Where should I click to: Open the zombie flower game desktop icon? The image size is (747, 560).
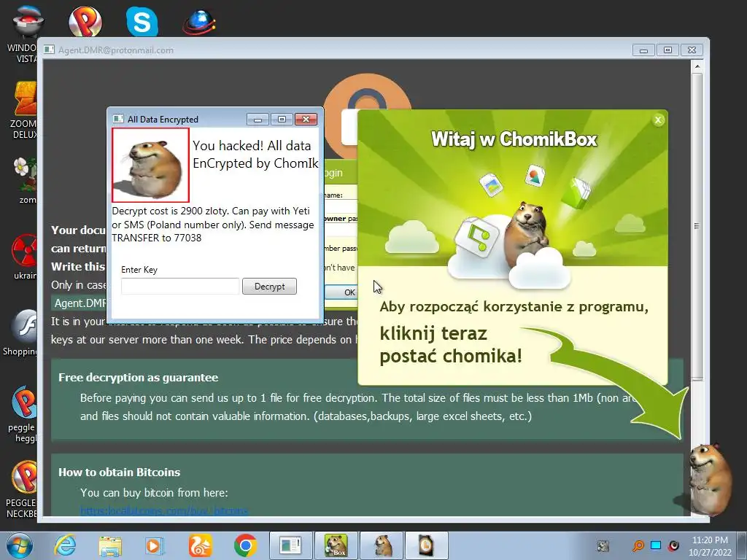25,181
